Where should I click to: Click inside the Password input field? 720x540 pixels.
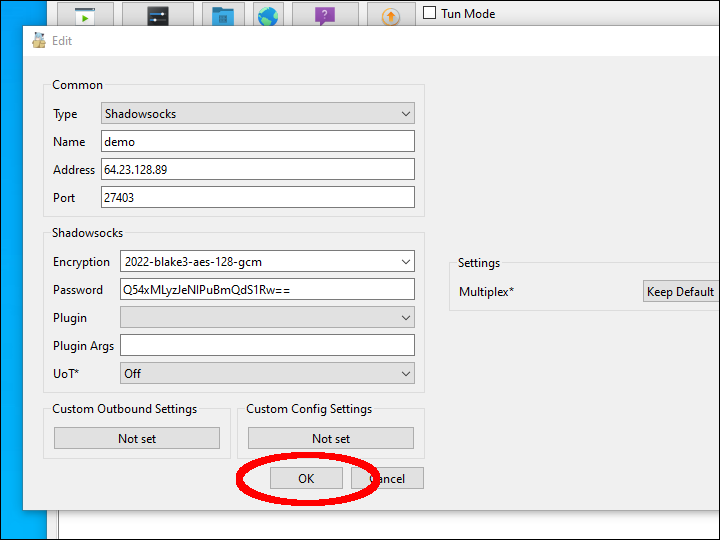click(267, 289)
